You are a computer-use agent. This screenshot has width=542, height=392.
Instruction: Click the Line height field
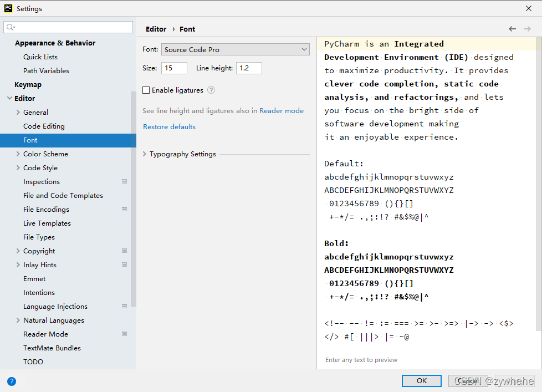pyautogui.click(x=249, y=68)
